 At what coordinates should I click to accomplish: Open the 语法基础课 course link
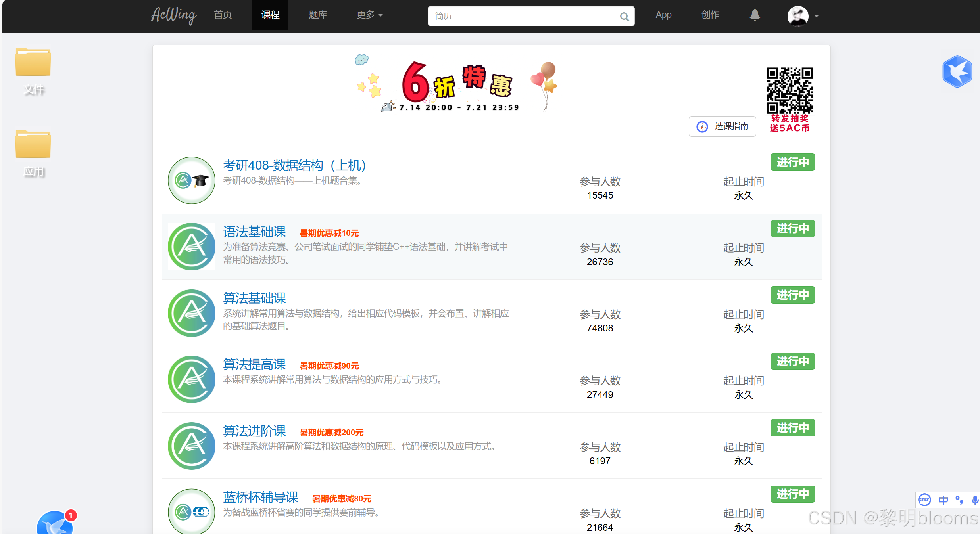click(x=254, y=232)
